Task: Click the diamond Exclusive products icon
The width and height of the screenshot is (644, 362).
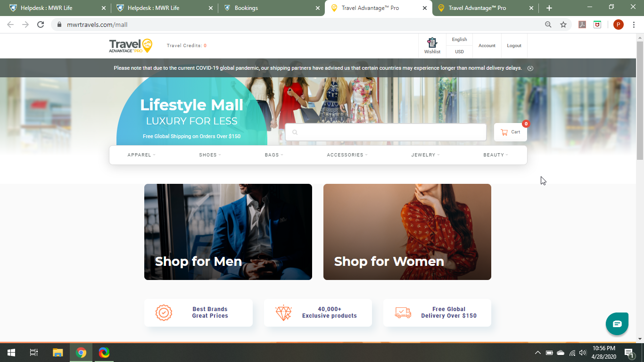Action: coord(283,313)
